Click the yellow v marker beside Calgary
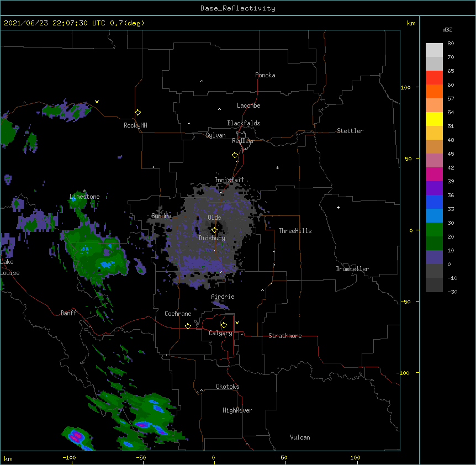 (x=237, y=323)
